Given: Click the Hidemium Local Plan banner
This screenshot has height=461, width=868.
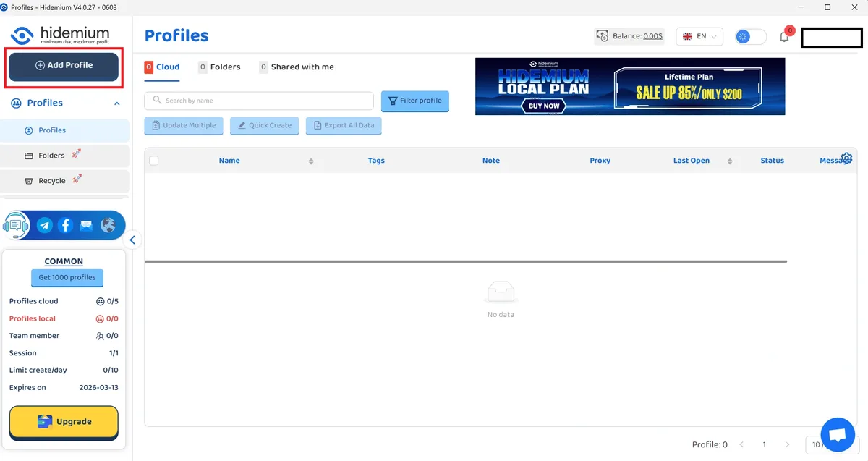Looking at the screenshot, I should click(x=630, y=86).
